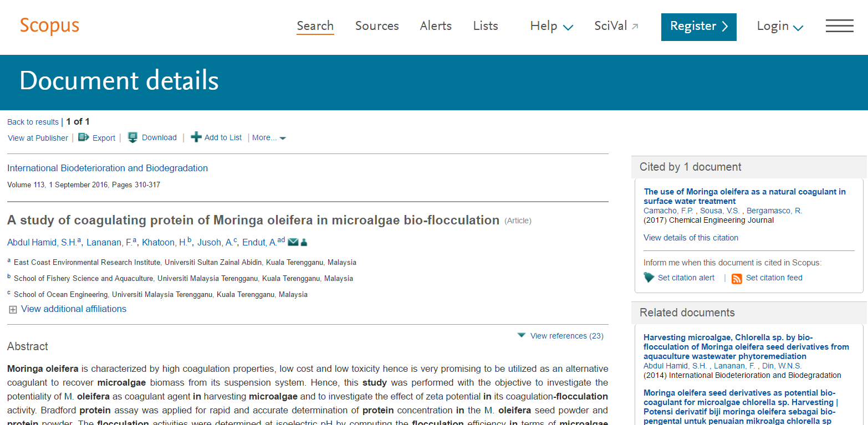
Task: Click the 'Cited by 1 document' heading
Action: tap(691, 167)
